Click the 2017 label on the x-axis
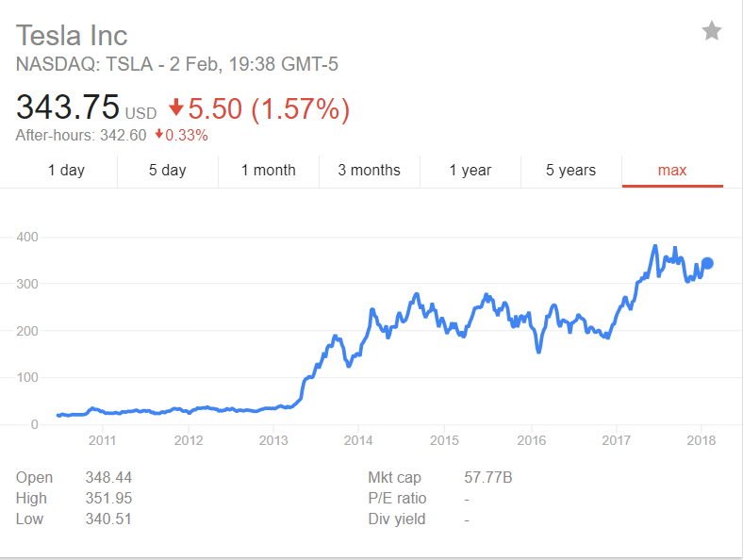The height and width of the screenshot is (560, 743). 616,440
